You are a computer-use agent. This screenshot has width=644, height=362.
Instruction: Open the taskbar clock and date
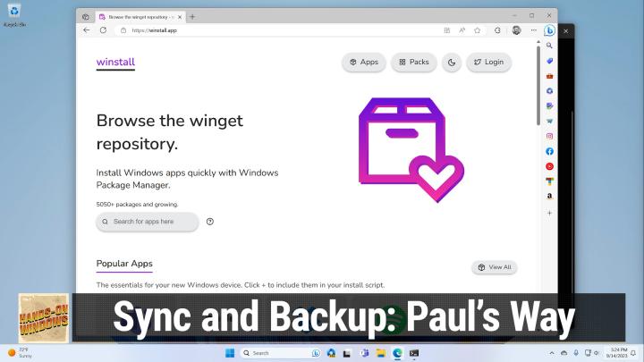[x=618, y=353]
